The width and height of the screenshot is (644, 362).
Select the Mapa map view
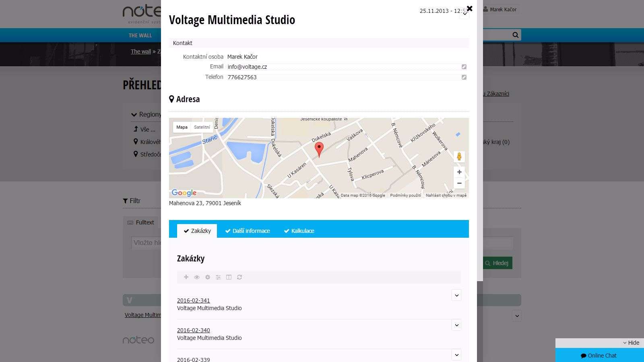182,127
